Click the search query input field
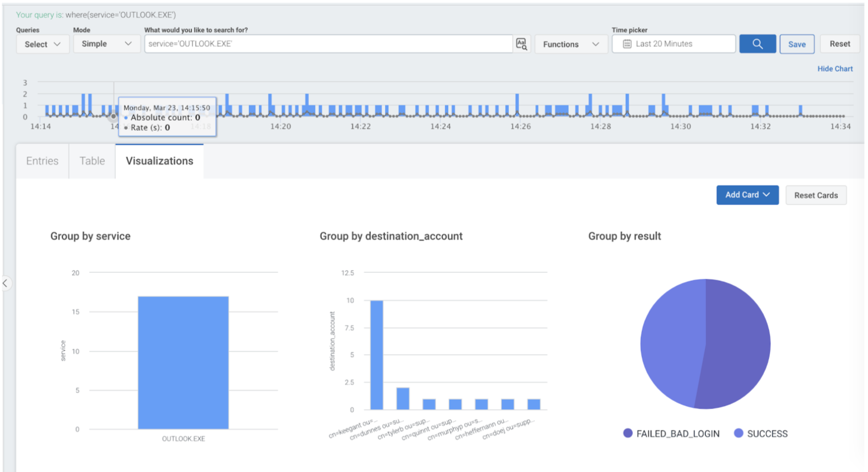The image size is (868, 472). (328, 44)
